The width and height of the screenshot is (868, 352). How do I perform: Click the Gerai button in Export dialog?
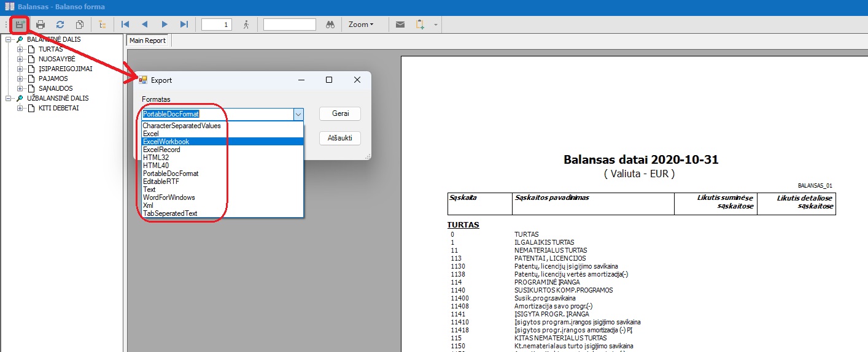339,114
